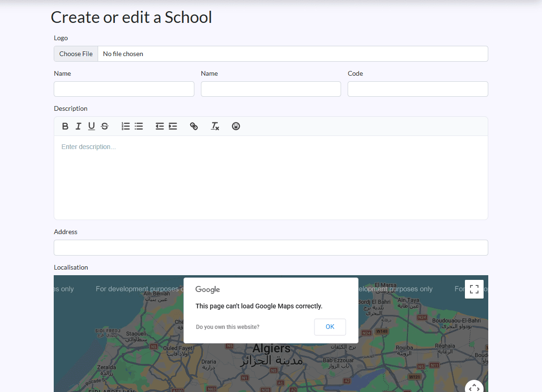
Task: Toggle bold formatting in description editor
Action: click(x=65, y=126)
